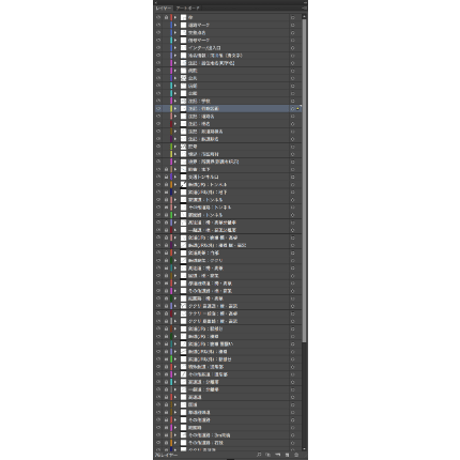460x460 pixels.
Task: Click the Create New Sublayer icon
Action: tap(278, 455)
